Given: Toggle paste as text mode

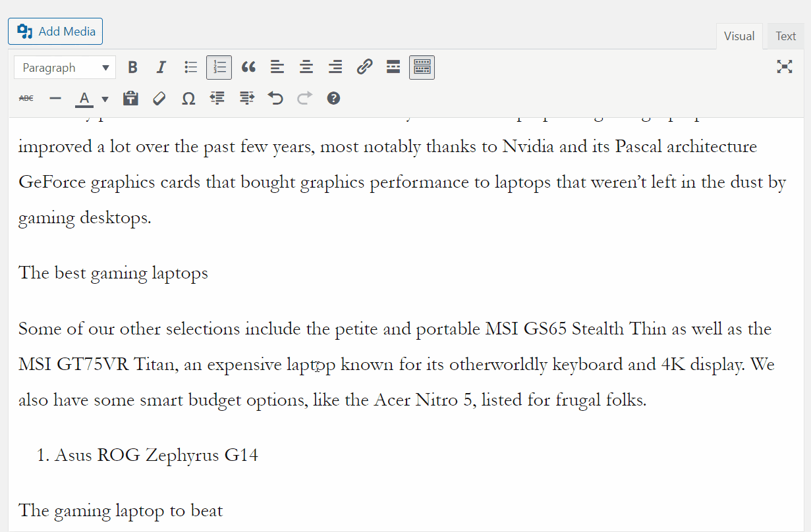Looking at the screenshot, I should tap(130, 98).
